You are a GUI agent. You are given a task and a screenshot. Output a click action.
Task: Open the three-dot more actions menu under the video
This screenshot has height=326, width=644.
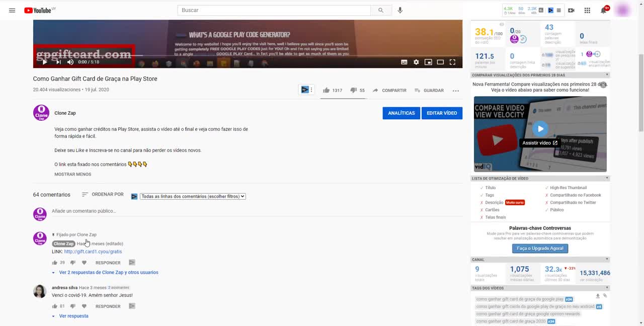(456, 91)
